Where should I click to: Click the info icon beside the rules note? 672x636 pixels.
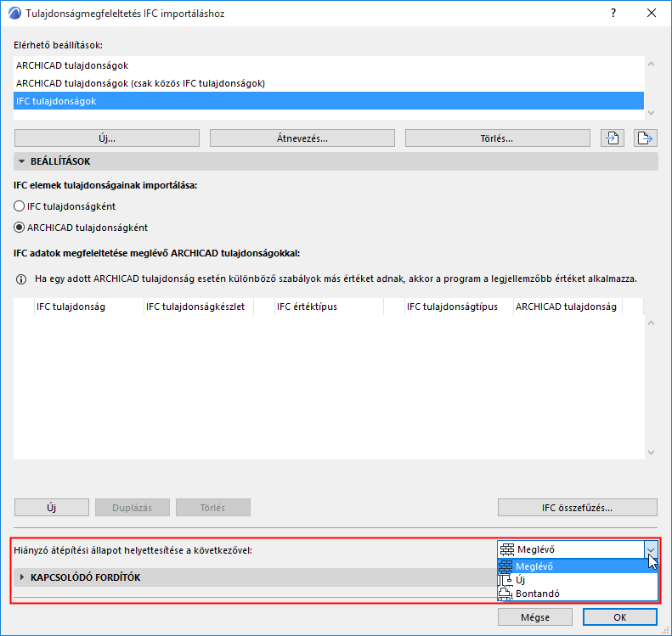point(21,279)
